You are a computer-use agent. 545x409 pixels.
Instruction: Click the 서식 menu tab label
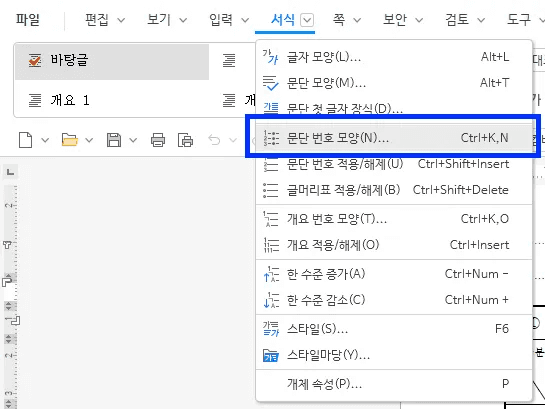pyautogui.click(x=283, y=19)
